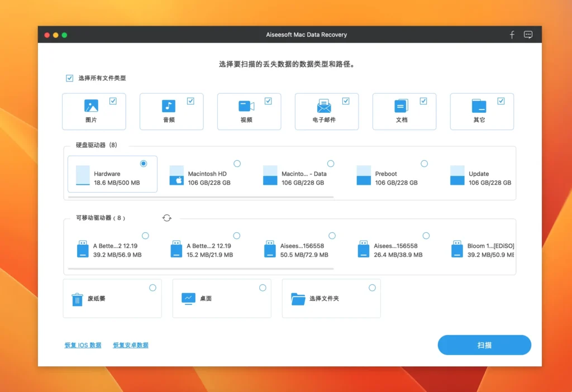Select radio for A Bette...2 12.19 39.2 MB

[x=145, y=236]
